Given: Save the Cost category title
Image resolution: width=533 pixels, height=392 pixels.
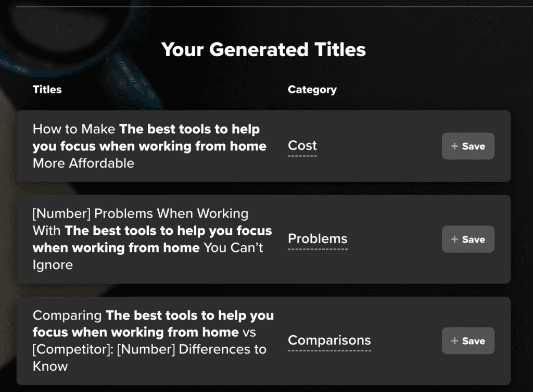Looking at the screenshot, I should tap(468, 146).
